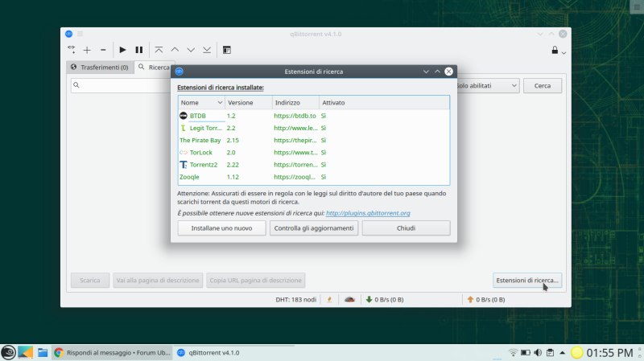Click the minus delete torrent icon

[x=103, y=50]
